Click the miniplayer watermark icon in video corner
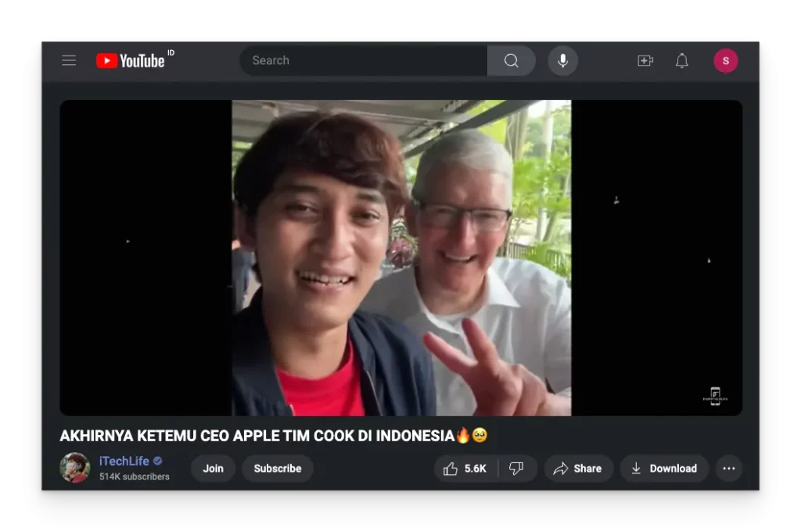Image resolution: width=801 pixels, height=532 pixels. coord(715,396)
